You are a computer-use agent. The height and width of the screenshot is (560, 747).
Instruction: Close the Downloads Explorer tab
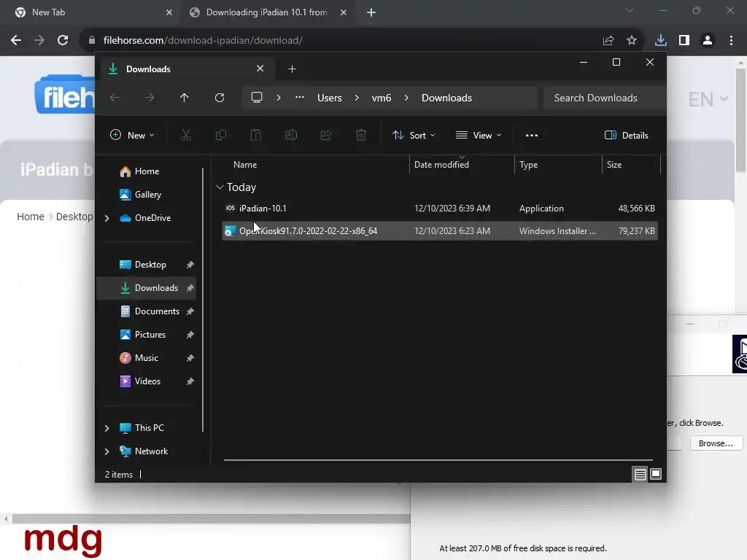coord(260,69)
